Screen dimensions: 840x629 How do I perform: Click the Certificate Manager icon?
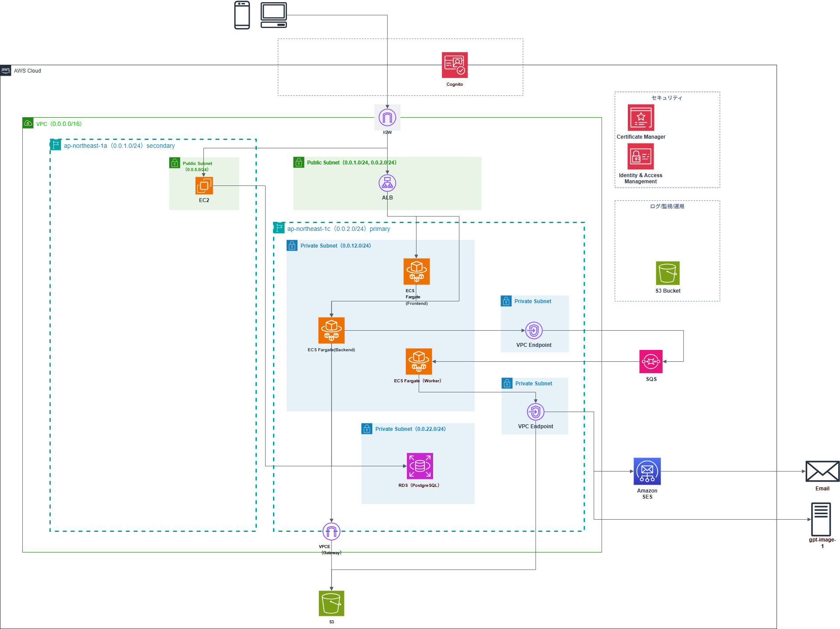(640, 118)
